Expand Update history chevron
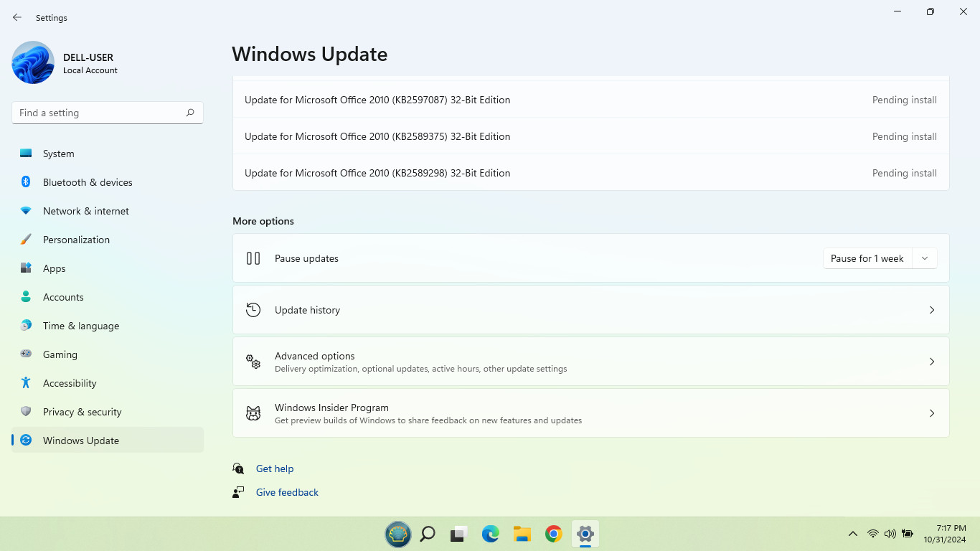The width and height of the screenshot is (980, 551). click(932, 310)
